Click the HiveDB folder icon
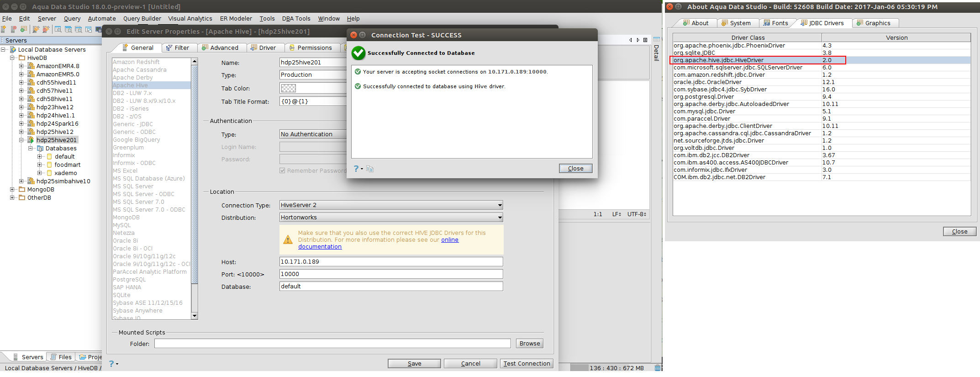Viewport: 980px width, 377px height. point(22,58)
